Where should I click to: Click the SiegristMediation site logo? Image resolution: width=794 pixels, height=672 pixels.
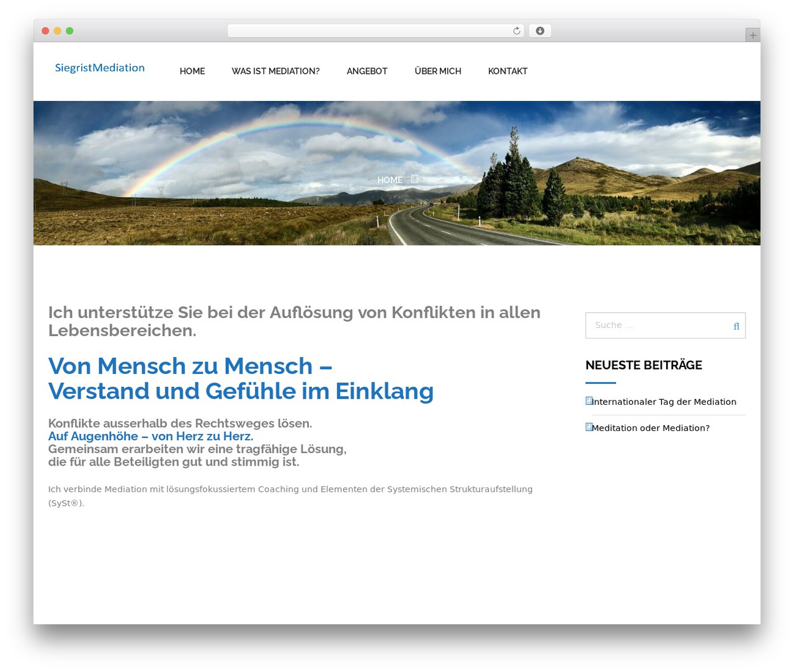100,68
